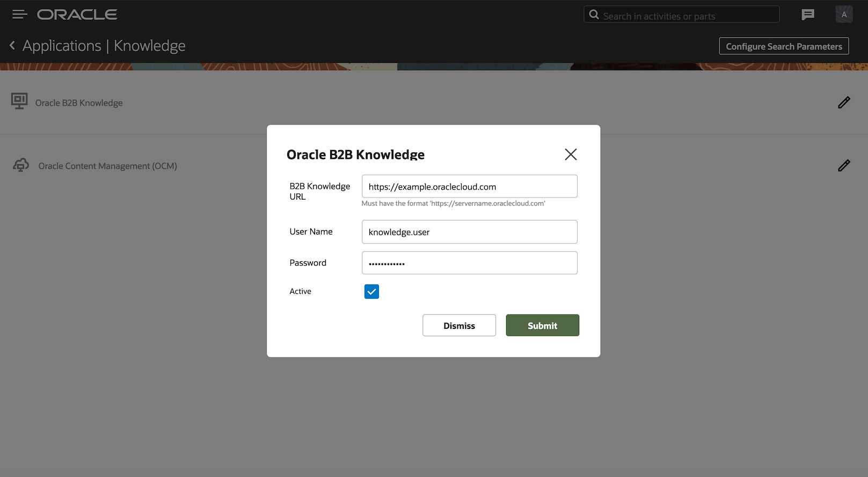This screenshot has width=868, height=477.
Task: Open the chat messages icon
Action: pos(808,14)
